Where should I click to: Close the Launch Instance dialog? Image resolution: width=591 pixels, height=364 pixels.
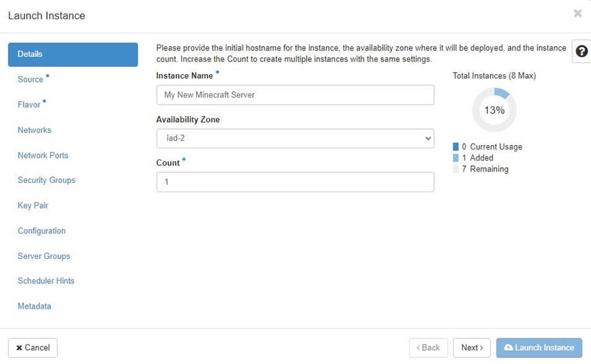coord(578,13)
